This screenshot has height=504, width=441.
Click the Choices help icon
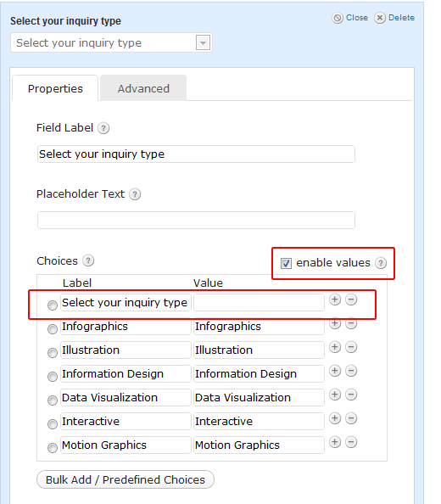point(88,260)
